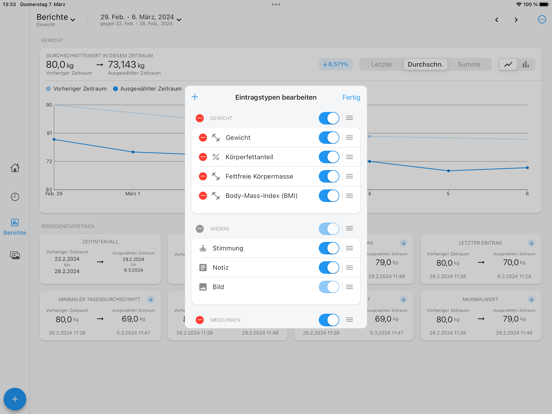Toggle Body-Mass-Index (BMI) switch
Image resolution: width=552 pixels, height=414 pixels.
coord(329,196)
